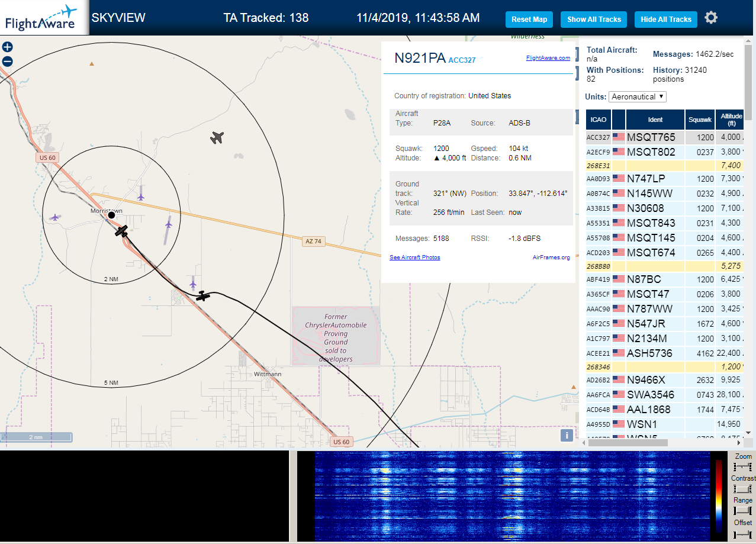Select the yellow row with ICAO 268E31
Image resolution: width=756 pixels, height=544 pixels.
click(x=665, y=166)
